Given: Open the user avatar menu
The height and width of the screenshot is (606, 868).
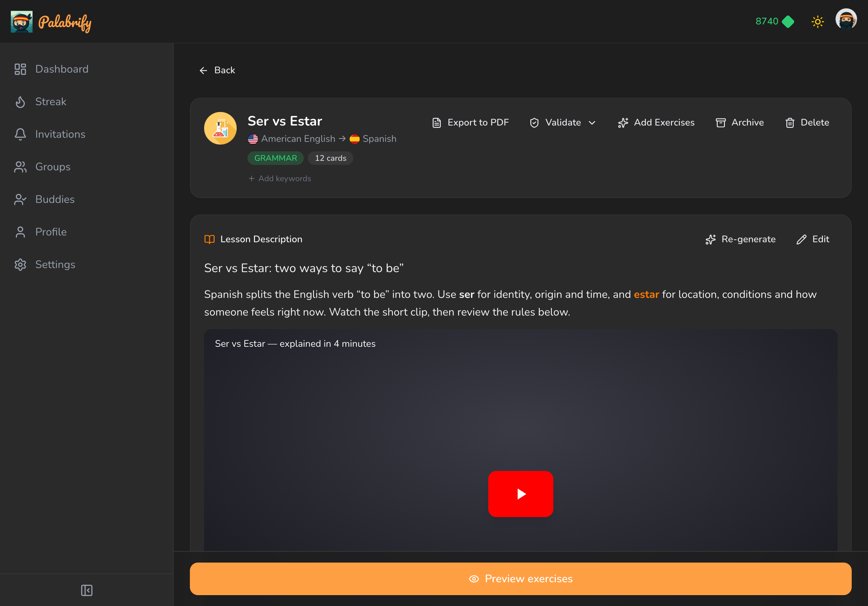Looking at the screenshot, I should tap(846, 19).
